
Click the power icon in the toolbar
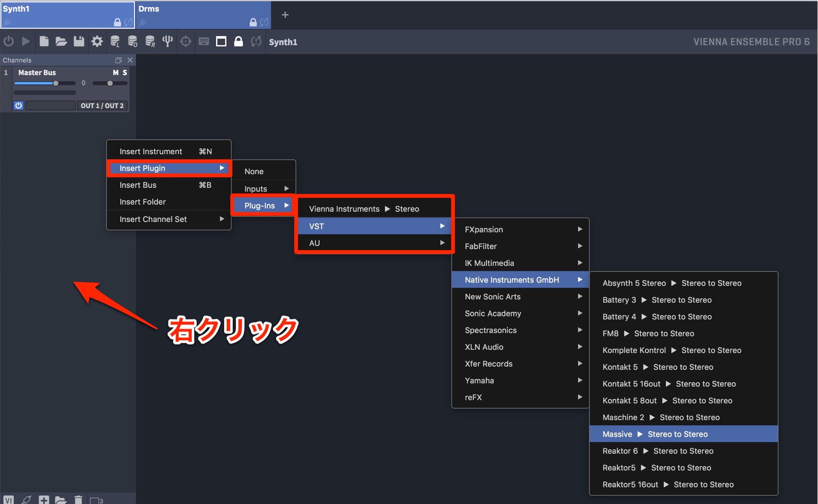(9, 41)
